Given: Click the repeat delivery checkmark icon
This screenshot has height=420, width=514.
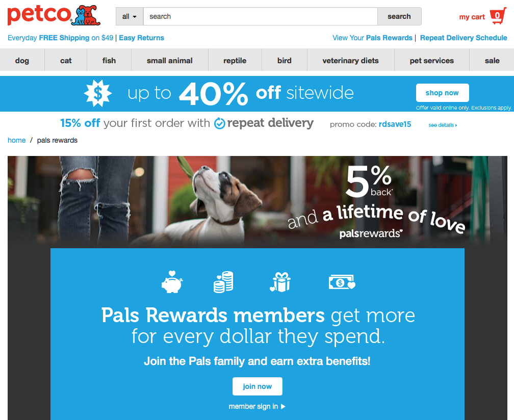Looking at the screenshot, I should point(219,123).
